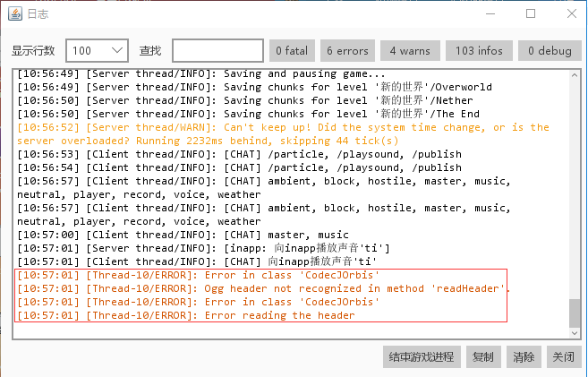Viewport: 588px width, 377px height.
Task: Minimize the 日志 window
Action: [x=490, y=13]
